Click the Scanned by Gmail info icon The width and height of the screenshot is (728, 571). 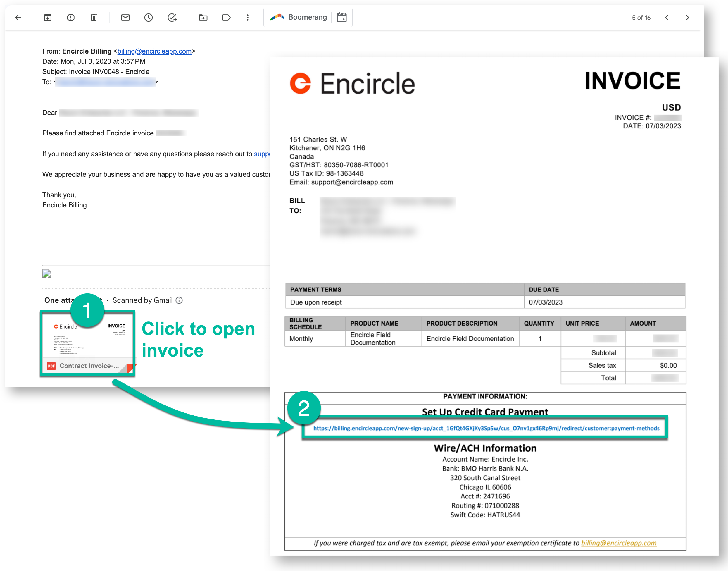click(x=179, y=300)
